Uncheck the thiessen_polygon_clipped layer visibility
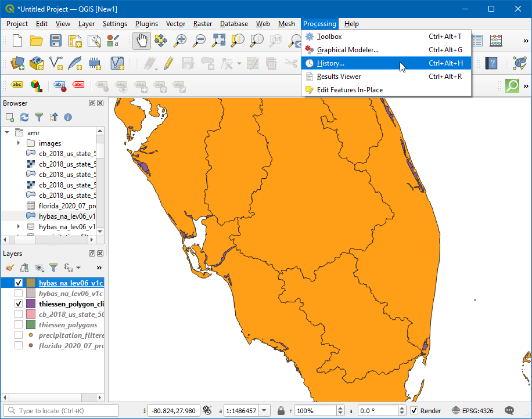This screenshot has height=419, width=532. [x=19, y=304]
